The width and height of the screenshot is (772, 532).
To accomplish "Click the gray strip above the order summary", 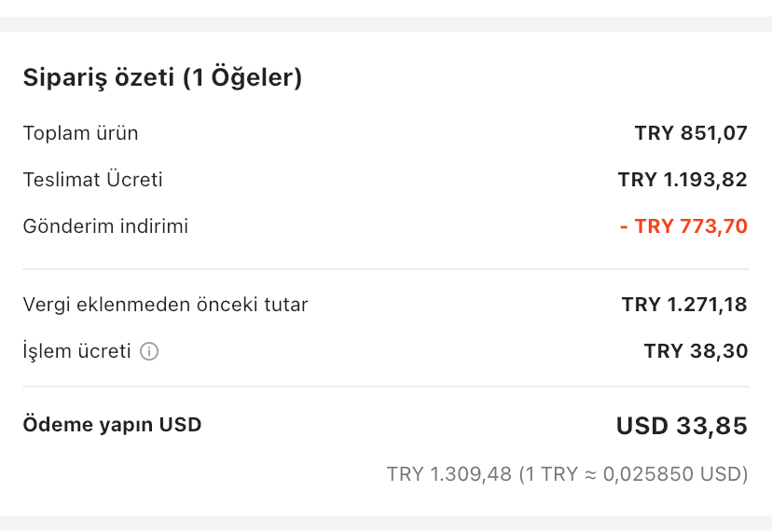I will pos(385,24).
